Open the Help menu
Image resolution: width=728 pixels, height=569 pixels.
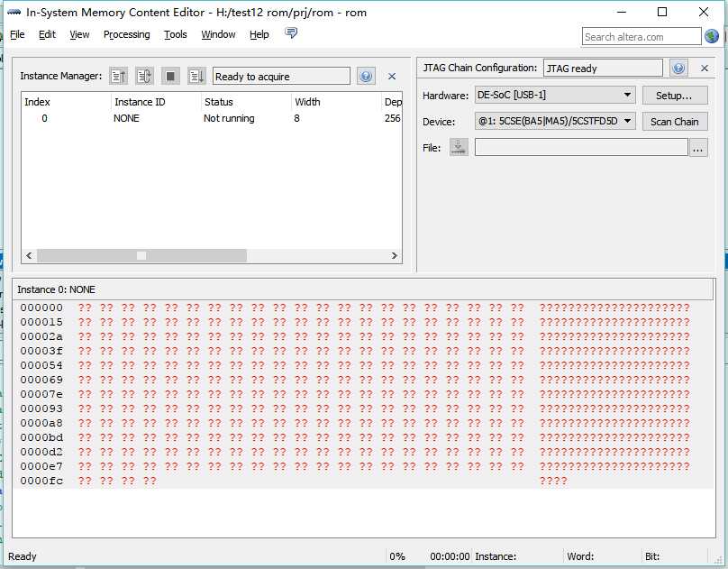[x=259, y=34]
